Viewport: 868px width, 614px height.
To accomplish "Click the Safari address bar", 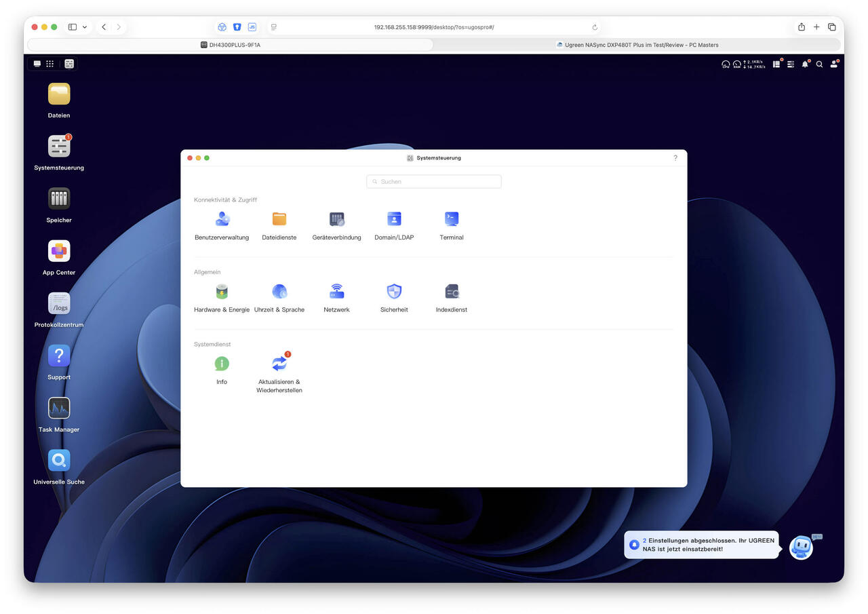I will coord(434,27).
